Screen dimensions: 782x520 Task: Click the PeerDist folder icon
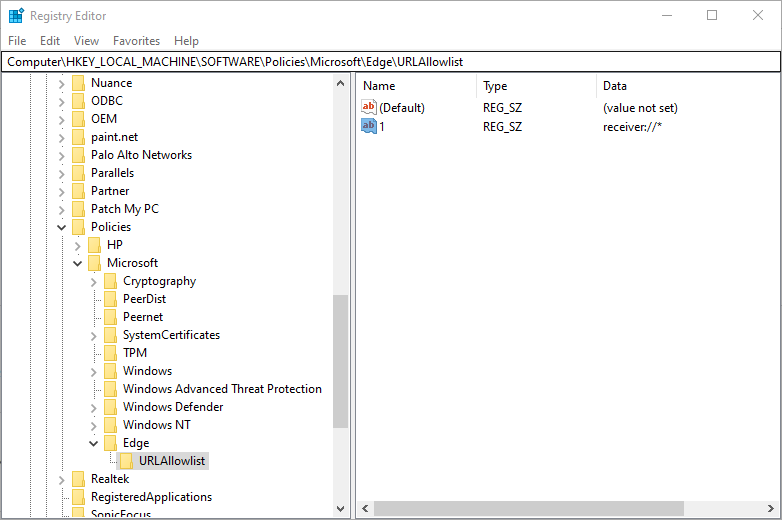[110, 299]
